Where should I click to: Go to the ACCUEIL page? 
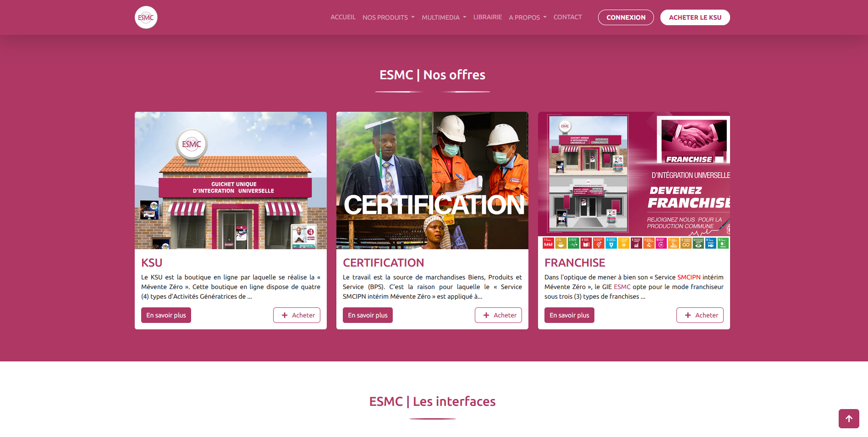343,17
